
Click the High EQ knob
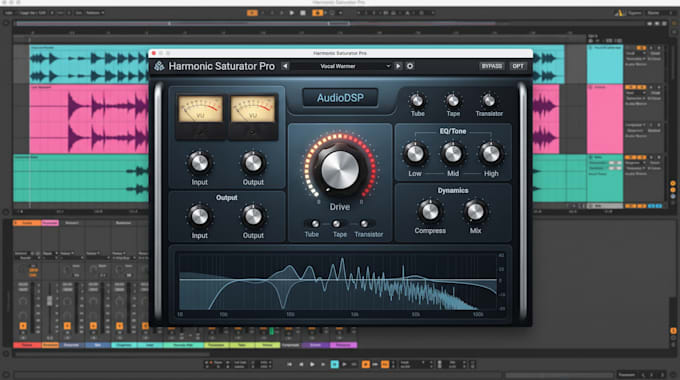coord(491,154)
